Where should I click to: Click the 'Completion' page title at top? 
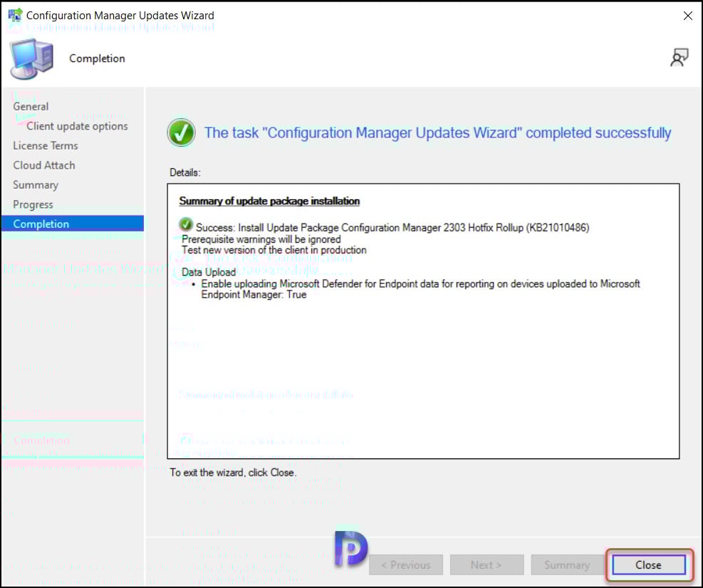click(x=97, y=58)
